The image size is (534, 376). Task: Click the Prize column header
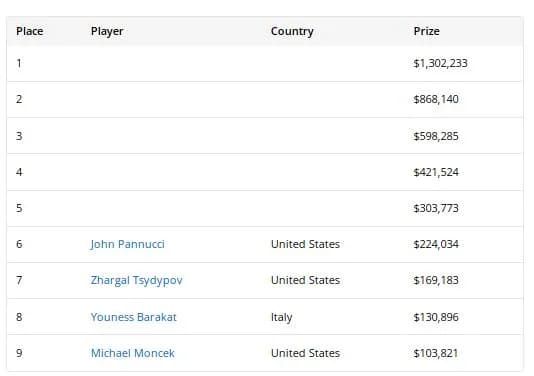426,31
